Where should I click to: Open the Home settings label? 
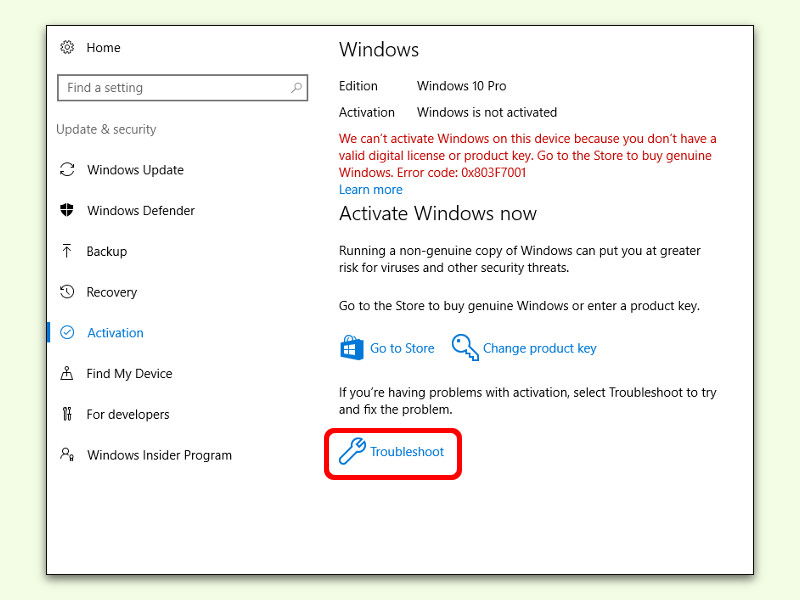click(104, 47)
